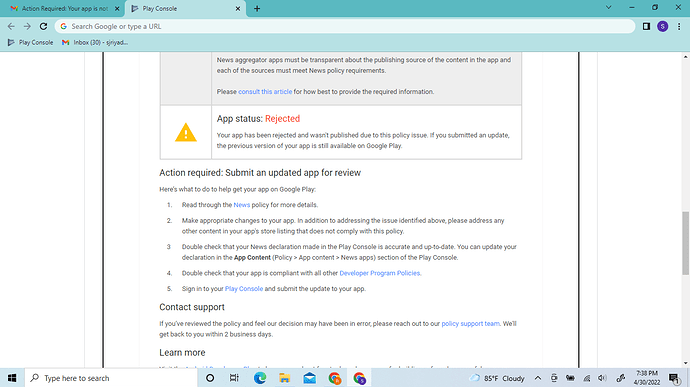Screen dimensions: 690x387
Task: Open the active Chrome profile taskbar icon
Action: (360, 378)
